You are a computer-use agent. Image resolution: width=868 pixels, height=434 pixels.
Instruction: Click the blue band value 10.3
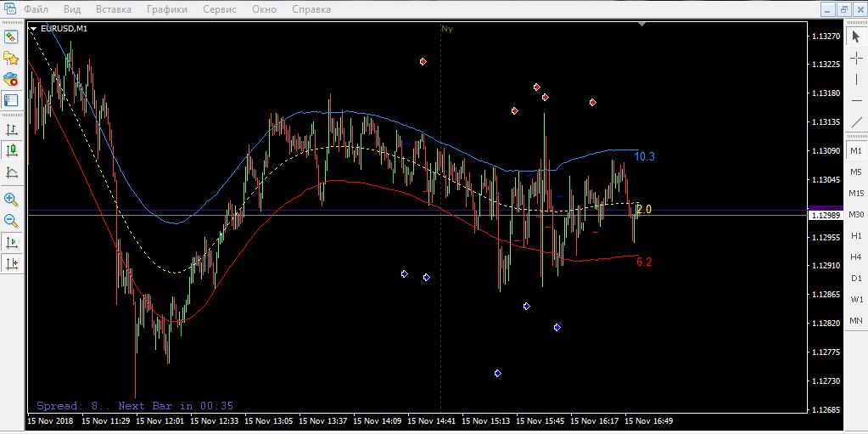click(x=644, y=157)
